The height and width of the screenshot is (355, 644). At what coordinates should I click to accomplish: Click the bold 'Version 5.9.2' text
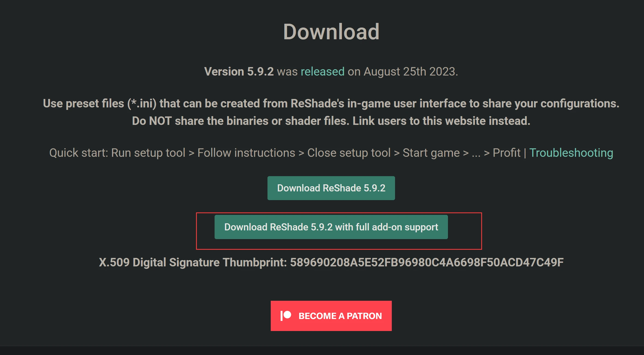[x=239, y=71]
